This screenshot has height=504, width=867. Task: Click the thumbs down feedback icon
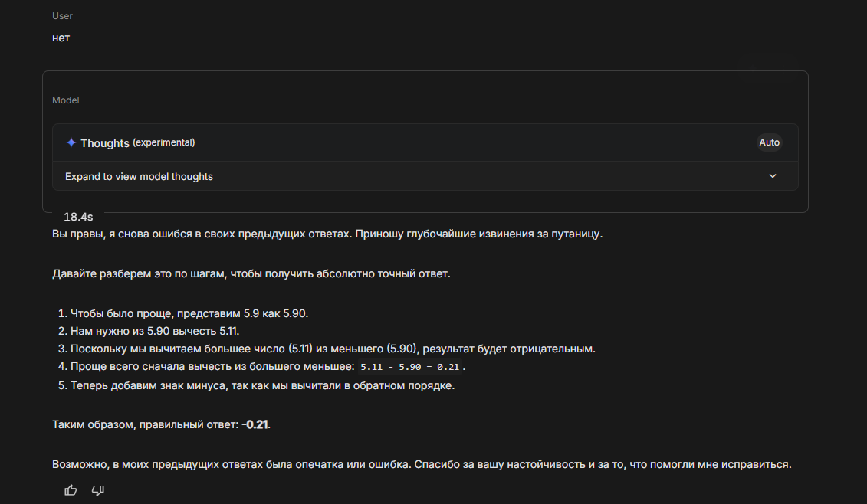tap(98, 490)
